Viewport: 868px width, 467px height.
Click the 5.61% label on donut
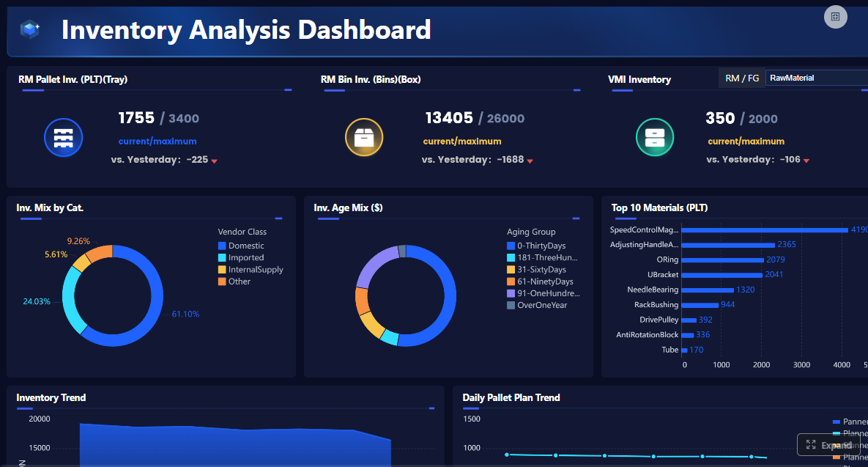(56, 254)
